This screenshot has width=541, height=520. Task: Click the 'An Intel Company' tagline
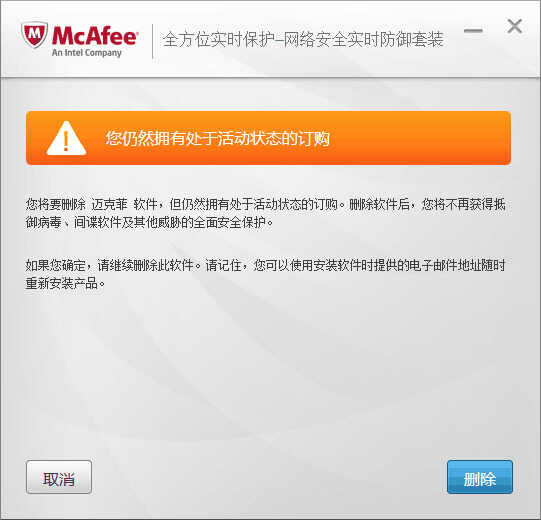tap(87, 53)
